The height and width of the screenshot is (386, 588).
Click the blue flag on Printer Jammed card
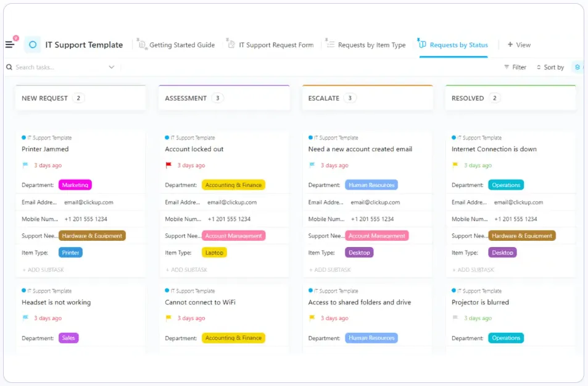pos(25,166)
